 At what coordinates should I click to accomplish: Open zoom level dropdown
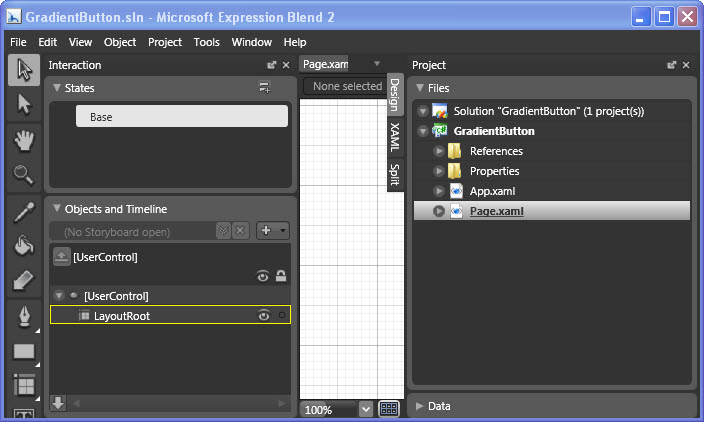coord(366,409)
